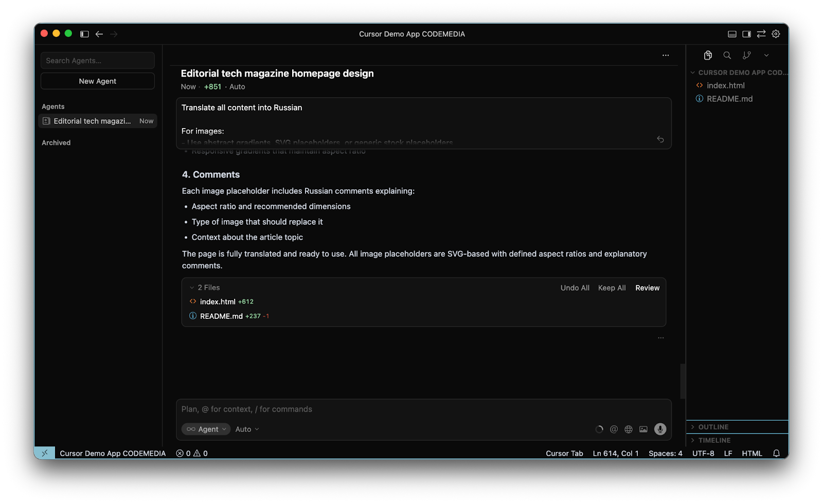The image size is (823, 504).
Task: Click the notifications bell in status bar
Action: coord(776,453)
